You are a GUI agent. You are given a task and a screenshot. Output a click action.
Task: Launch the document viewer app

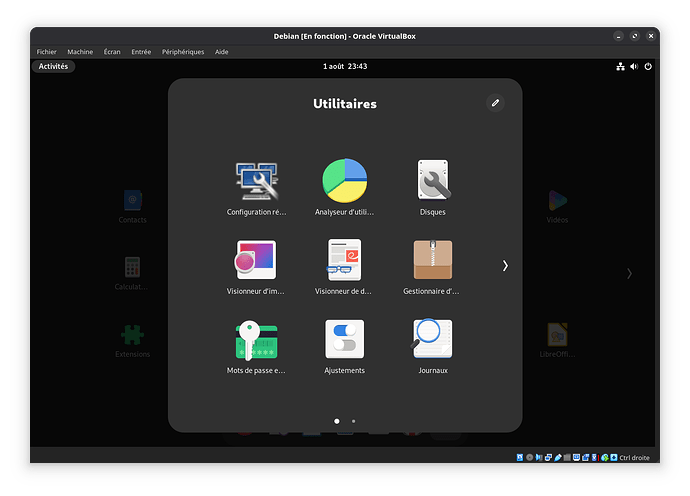[x=345, y=261]
